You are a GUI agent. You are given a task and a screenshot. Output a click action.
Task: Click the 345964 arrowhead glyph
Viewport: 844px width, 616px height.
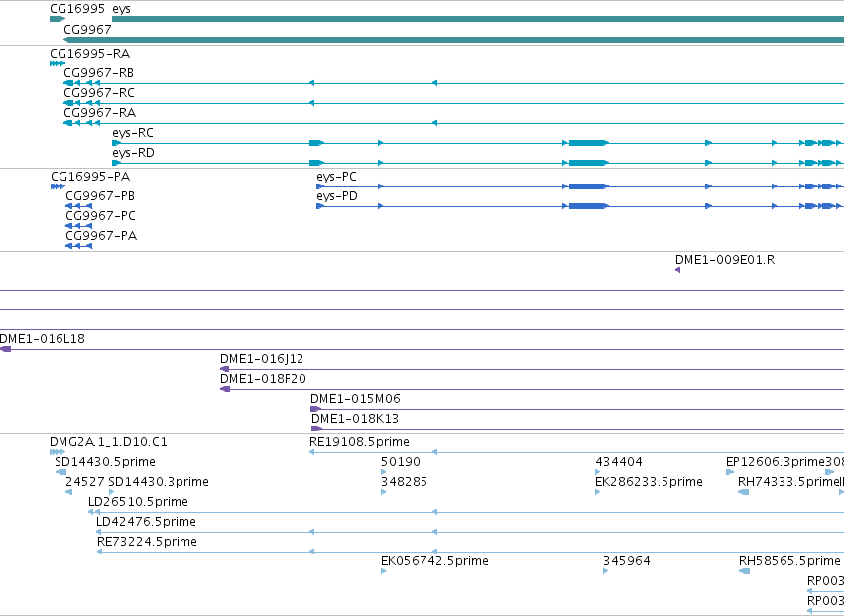[606, 571]
